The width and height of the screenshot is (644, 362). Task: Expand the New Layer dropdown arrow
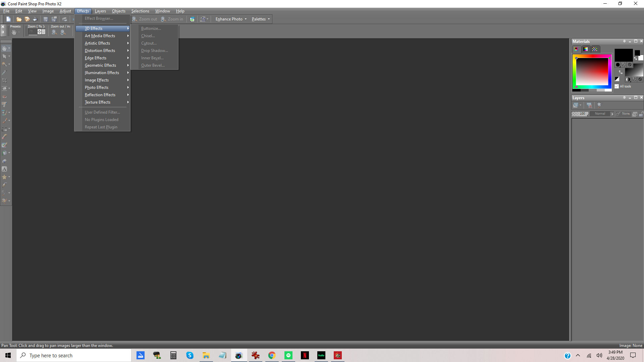point(580,105)
